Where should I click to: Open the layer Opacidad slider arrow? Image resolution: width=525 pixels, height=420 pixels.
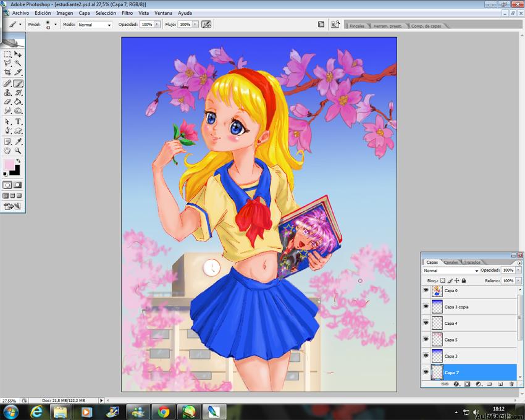(x=519, y=270)
